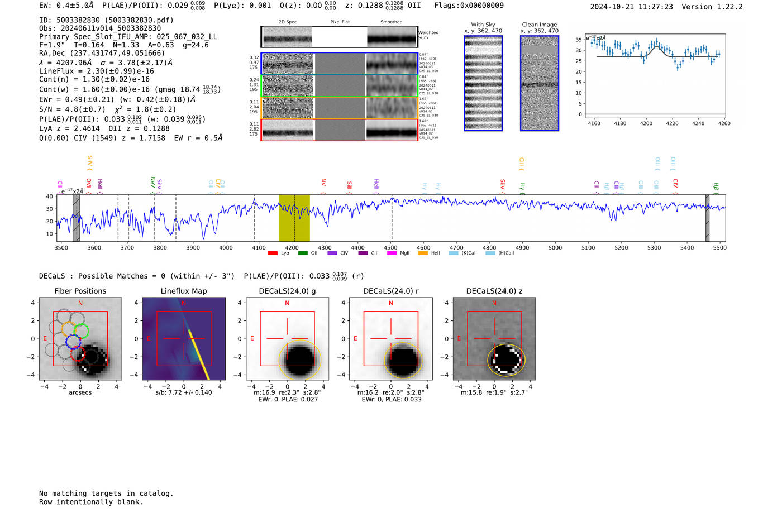
Task: Click the Fiber Positions image panel
Action: 80,339
